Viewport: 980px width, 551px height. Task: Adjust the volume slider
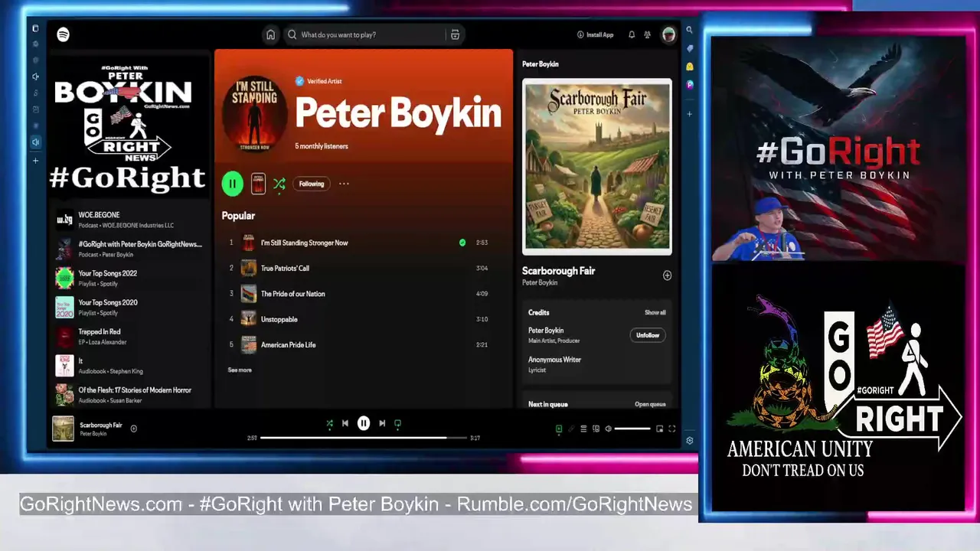click(x=632, y=429)
